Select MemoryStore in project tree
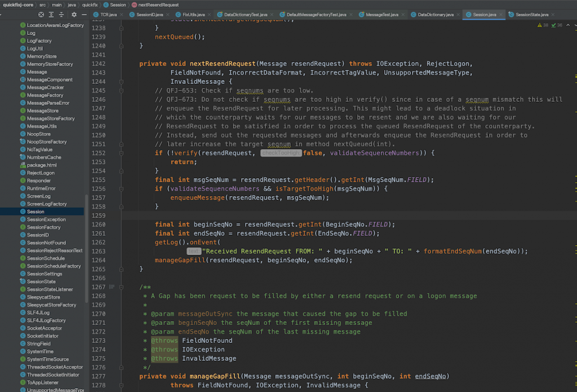Viewport: 577px width, 392px height. point(42,56)
